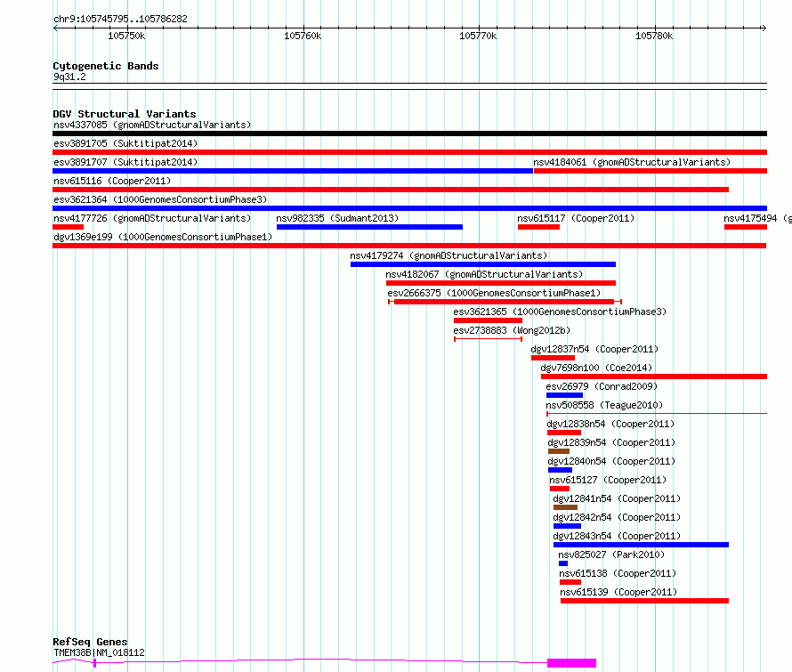Open variant nsv4184061 gnomAD label

(632, 162)
